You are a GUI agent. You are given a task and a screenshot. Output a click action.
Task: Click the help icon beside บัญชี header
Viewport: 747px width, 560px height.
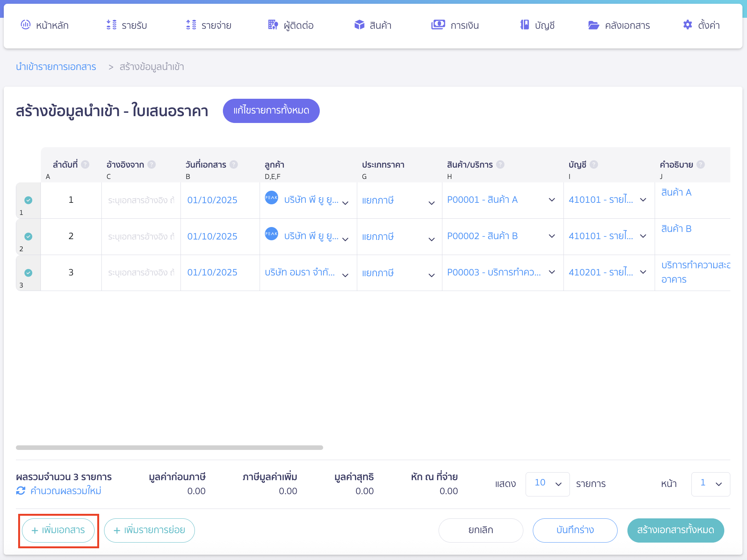[x=594, y=165]
